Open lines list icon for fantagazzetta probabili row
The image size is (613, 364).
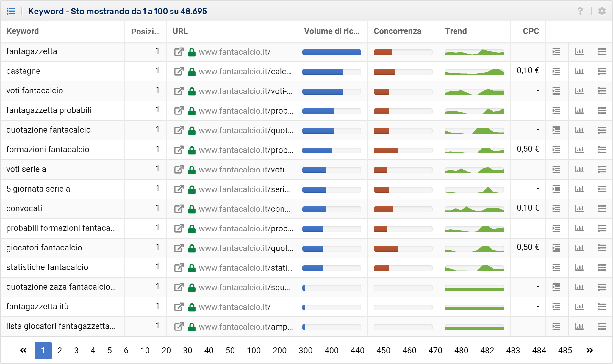click(602, 111)
